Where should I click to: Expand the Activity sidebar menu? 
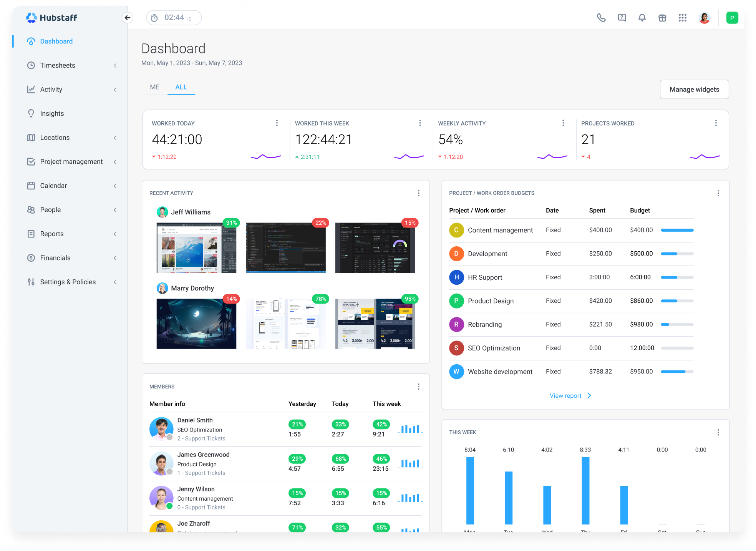[115, 90]
